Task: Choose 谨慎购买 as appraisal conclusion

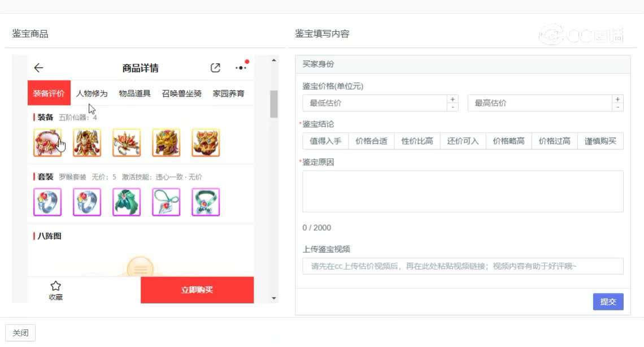Action: point(601,141)
